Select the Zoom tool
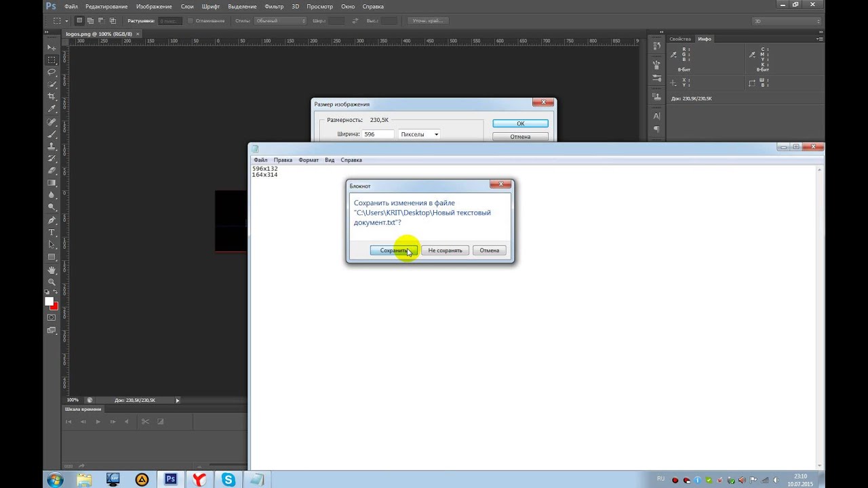 point(52,282)
